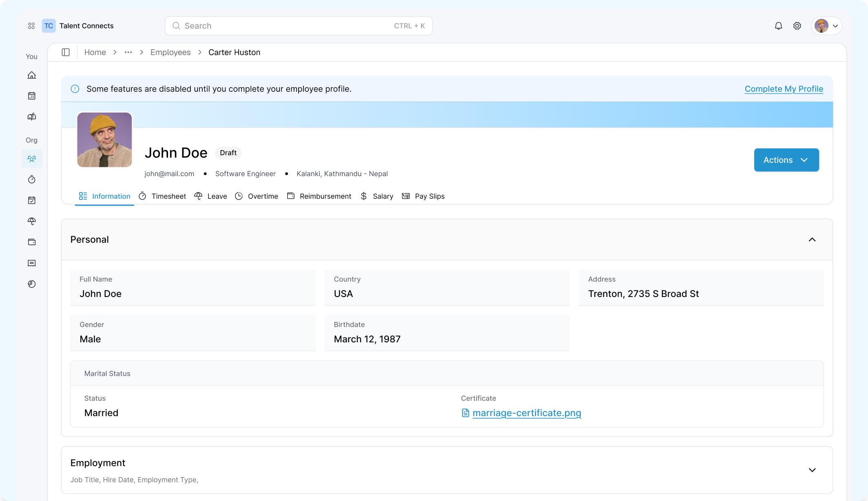Screen dimensions: 868x501
Task: Click the Country value USA
Action: click(x=343, y=294)
